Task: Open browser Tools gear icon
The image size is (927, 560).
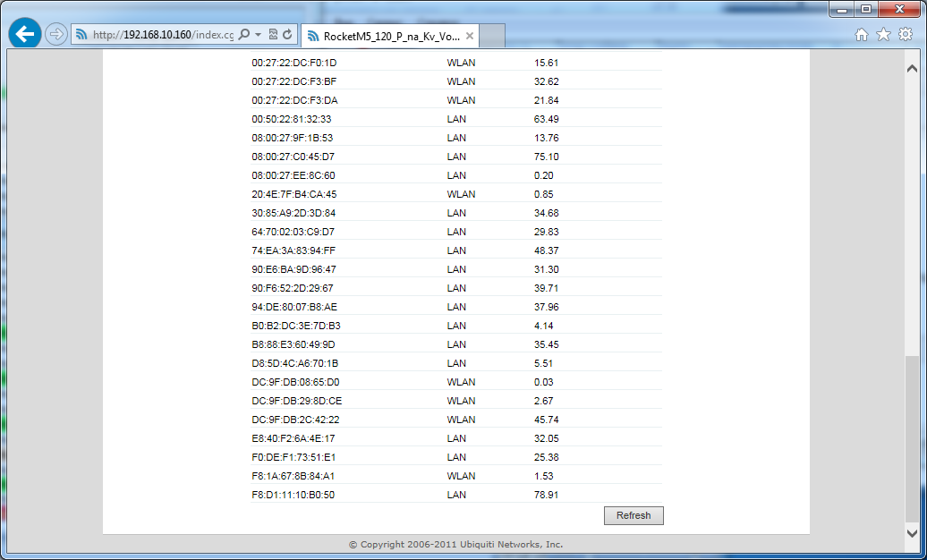Action: (906, 34)
